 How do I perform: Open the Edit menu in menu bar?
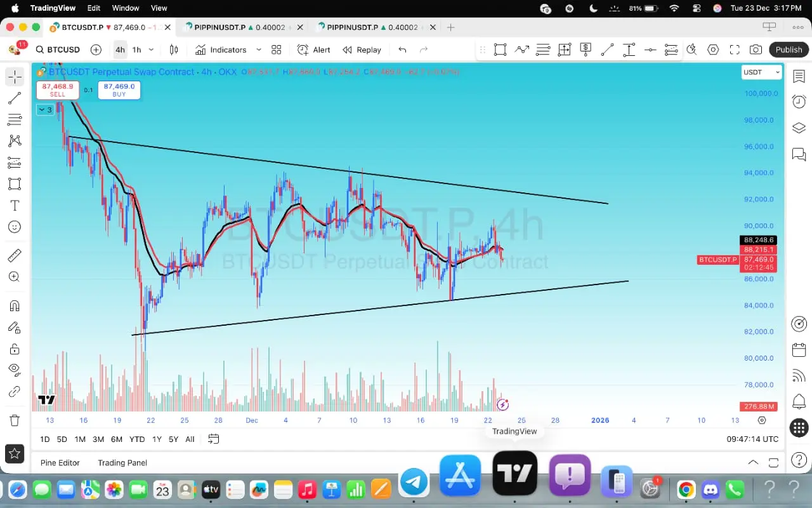(x=94, y=8)
